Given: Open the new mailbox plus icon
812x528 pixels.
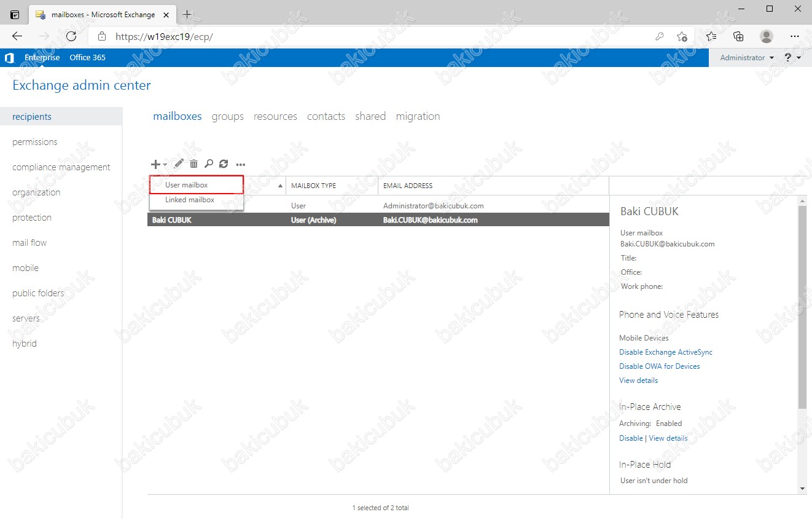Looking at the screenshot, I should point(155,164).
